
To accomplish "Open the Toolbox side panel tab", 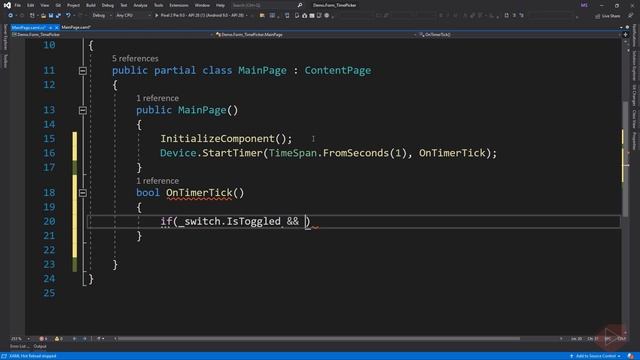I will (x=5, y=61).
